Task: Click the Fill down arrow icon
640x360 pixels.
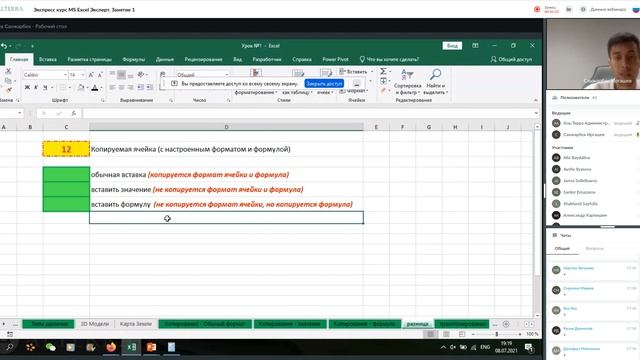Action: click(383, 81)
